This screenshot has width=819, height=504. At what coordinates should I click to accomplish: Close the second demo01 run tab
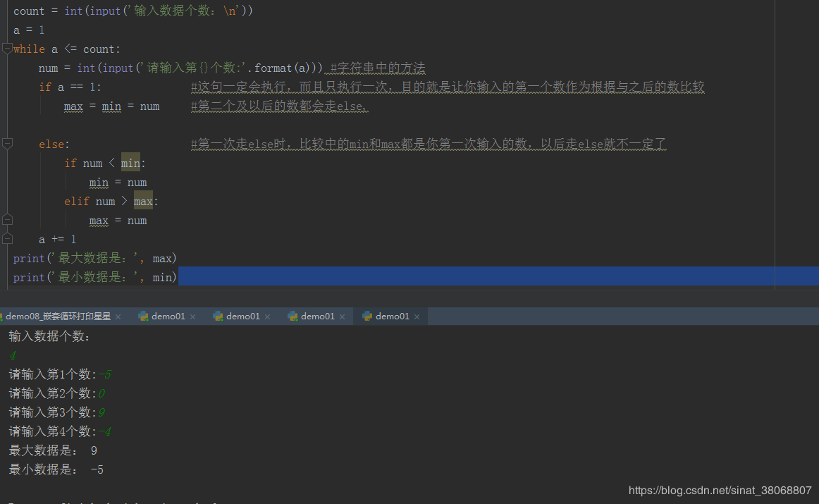click(268, 317)
